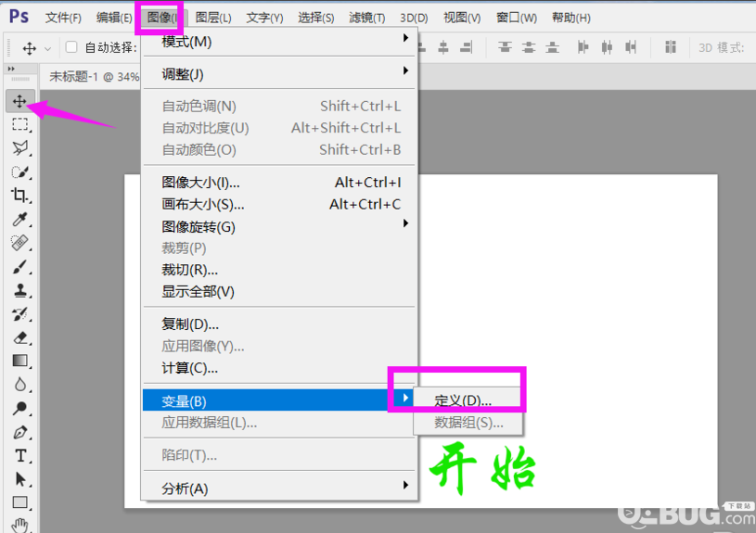Click distribute horizontal centers icon

[607, 47]
